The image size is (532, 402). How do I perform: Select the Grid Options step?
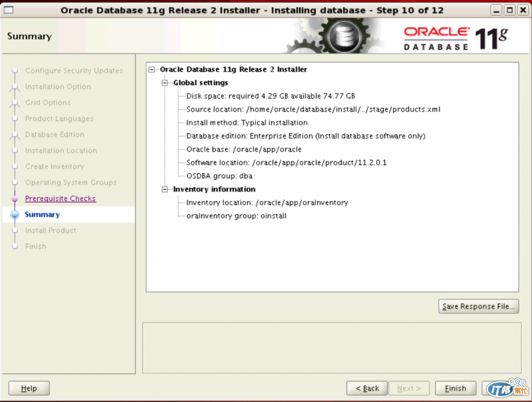point(48,102)
